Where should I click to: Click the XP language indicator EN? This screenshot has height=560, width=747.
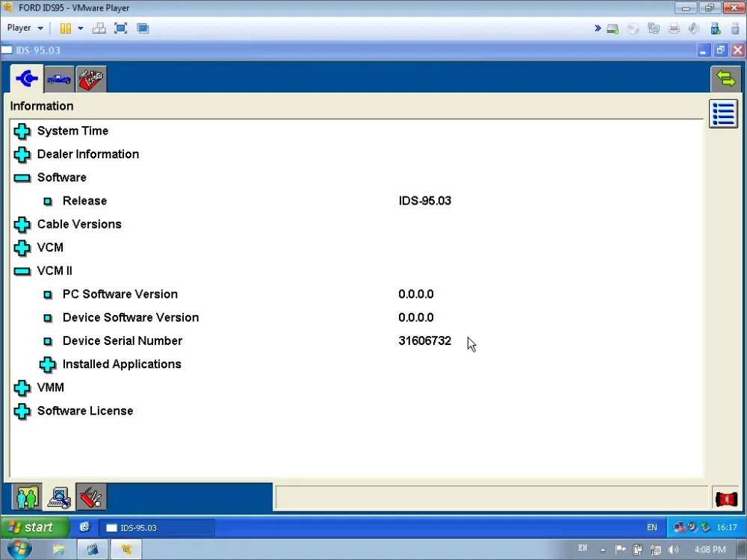coord(651,527)
